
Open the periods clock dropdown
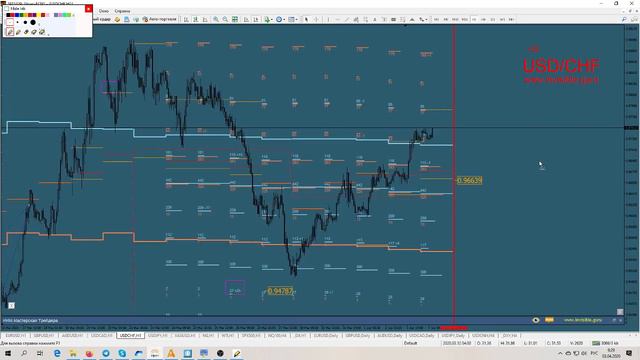coord(280,19)
